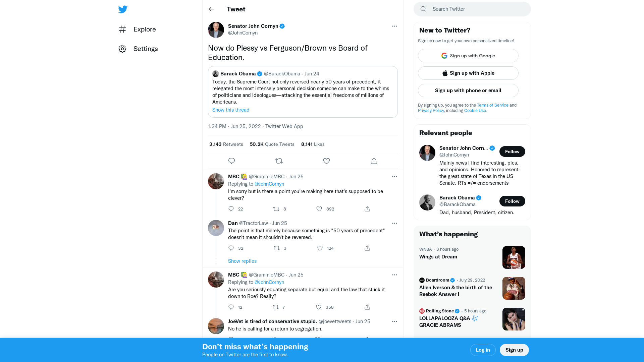Follow Barack Obama

512,201
